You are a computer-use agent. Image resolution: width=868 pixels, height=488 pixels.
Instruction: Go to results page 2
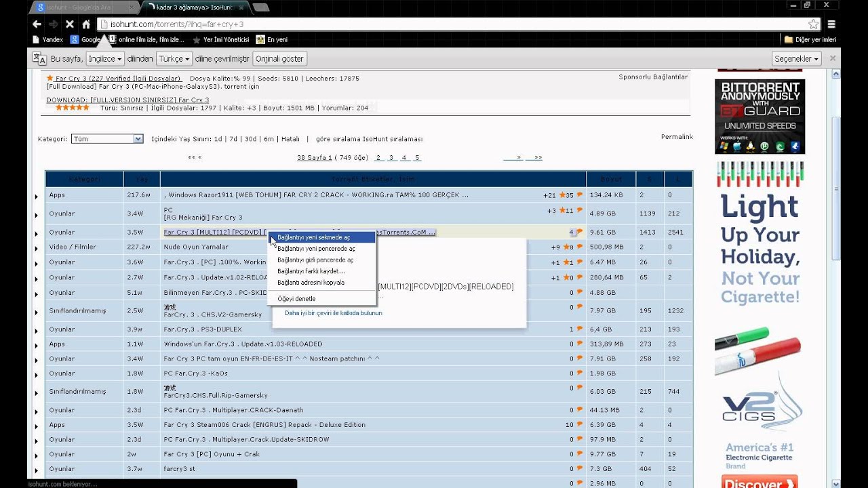pyautogui.click(x=378, y=157)
